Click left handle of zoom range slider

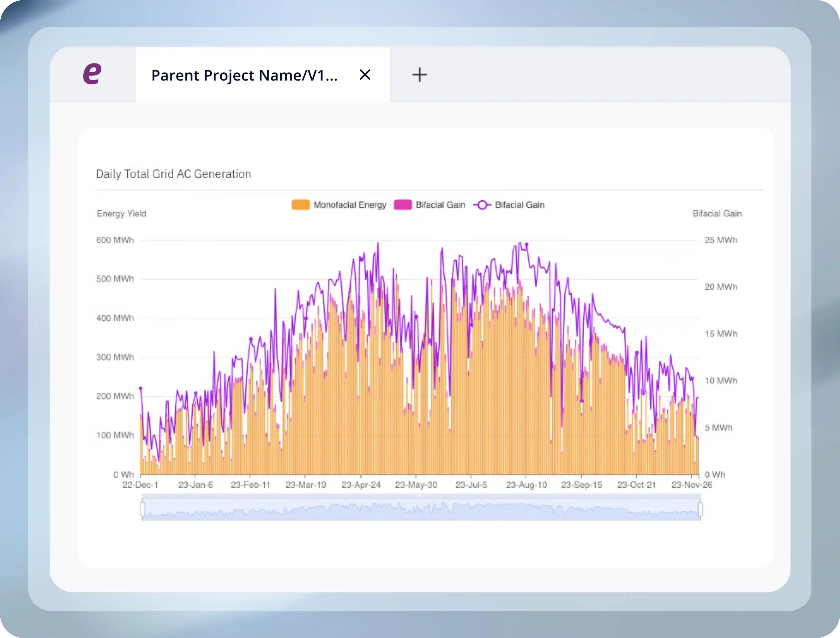tap(142, 509)
